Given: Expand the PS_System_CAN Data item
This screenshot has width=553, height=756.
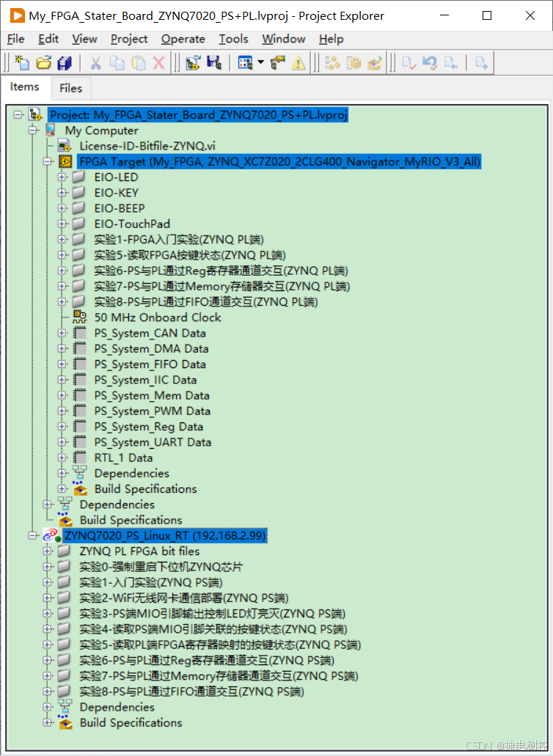Looking at the screenshot, I should pos(62,333).
